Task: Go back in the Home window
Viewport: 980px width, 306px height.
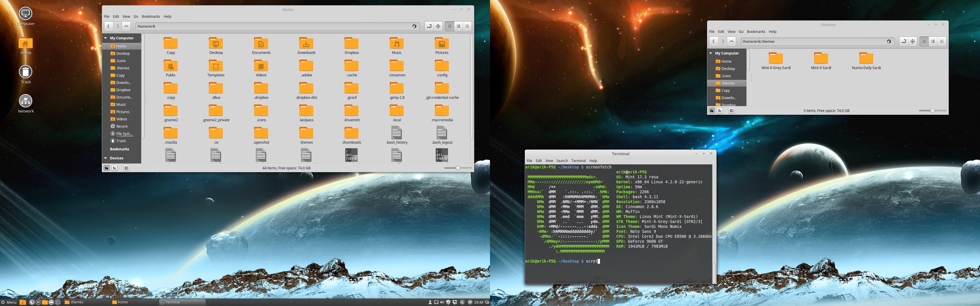Action: click(108, 26)
